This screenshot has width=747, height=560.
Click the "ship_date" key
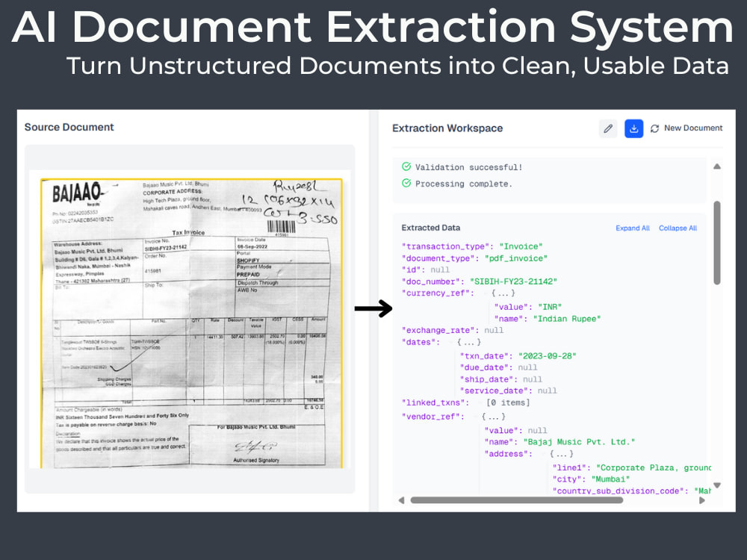(489, 379)
